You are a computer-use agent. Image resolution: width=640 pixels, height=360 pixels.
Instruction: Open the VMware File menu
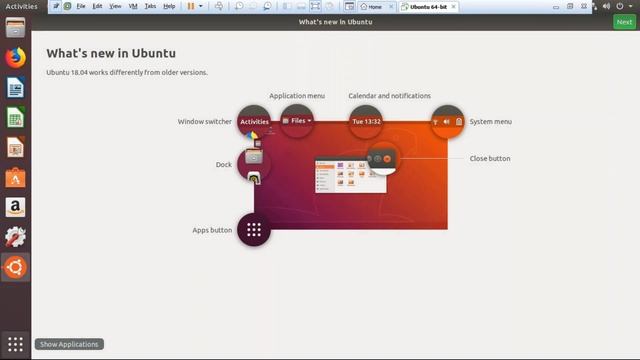click(x=81, y=6)
